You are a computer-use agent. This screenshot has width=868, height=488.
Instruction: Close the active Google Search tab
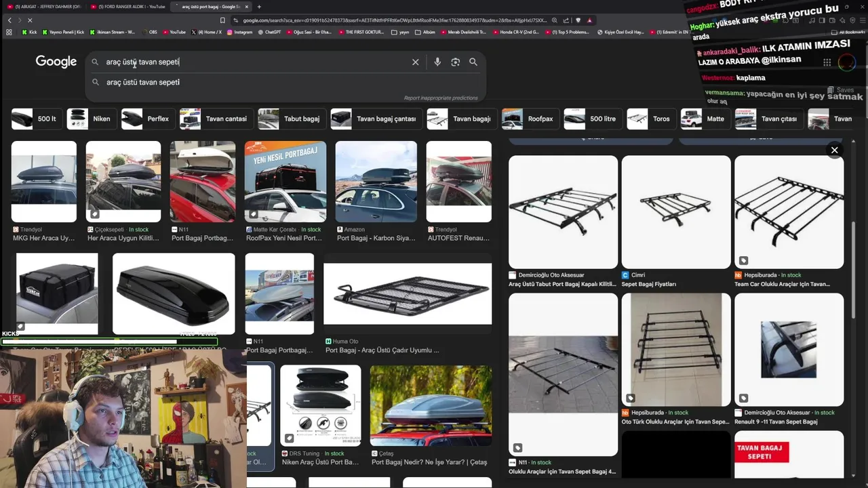click(x=247, y=7)
